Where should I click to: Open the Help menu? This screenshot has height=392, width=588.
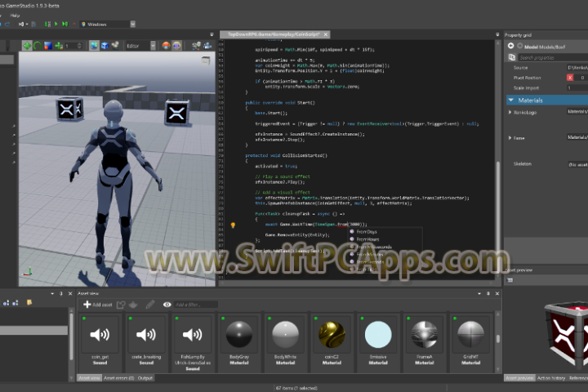click(x=15, y=16)
